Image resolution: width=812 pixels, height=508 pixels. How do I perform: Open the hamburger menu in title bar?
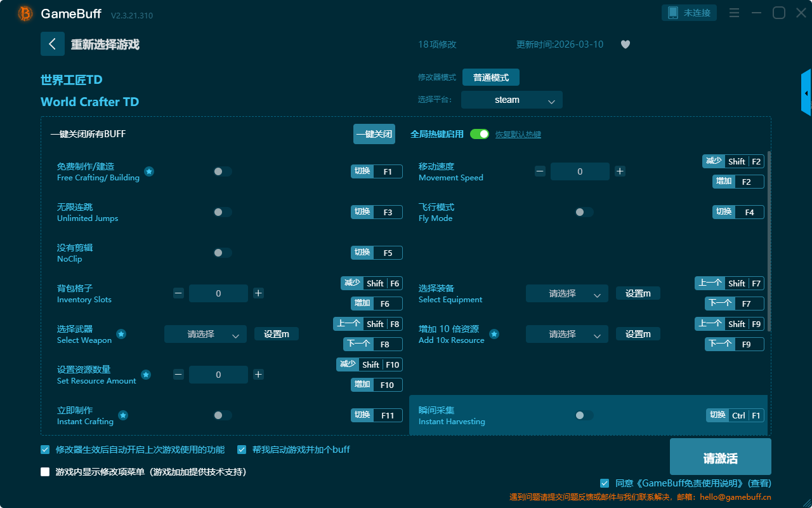tap(734, 13)
